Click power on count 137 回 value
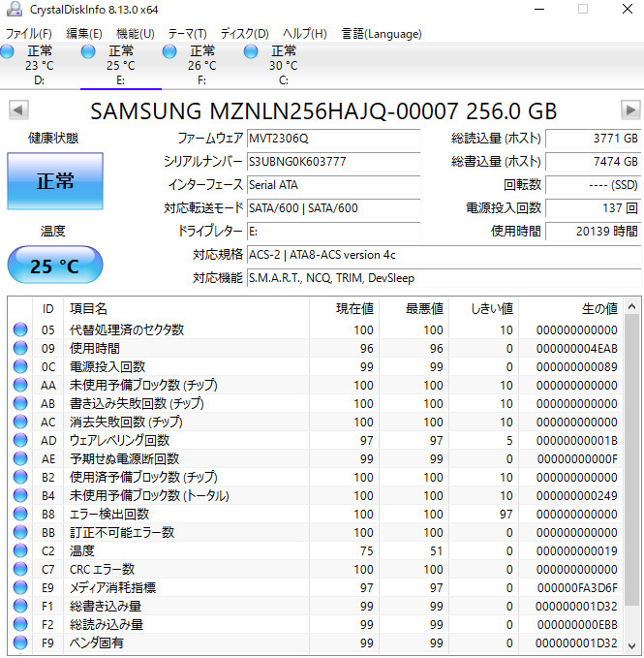The height and width of the screenshot is (658, 644). tap(593, 208)
